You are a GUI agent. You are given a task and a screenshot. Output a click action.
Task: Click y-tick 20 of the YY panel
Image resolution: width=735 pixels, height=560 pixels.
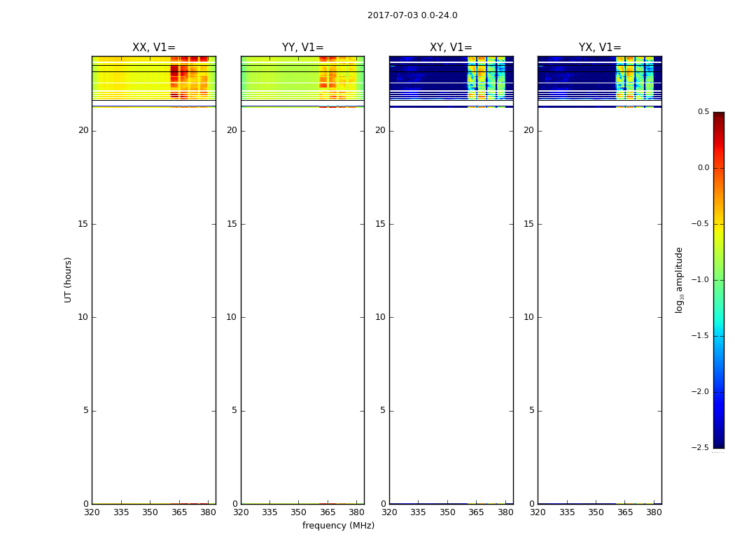pyautogui.click(x=232, y=130)
